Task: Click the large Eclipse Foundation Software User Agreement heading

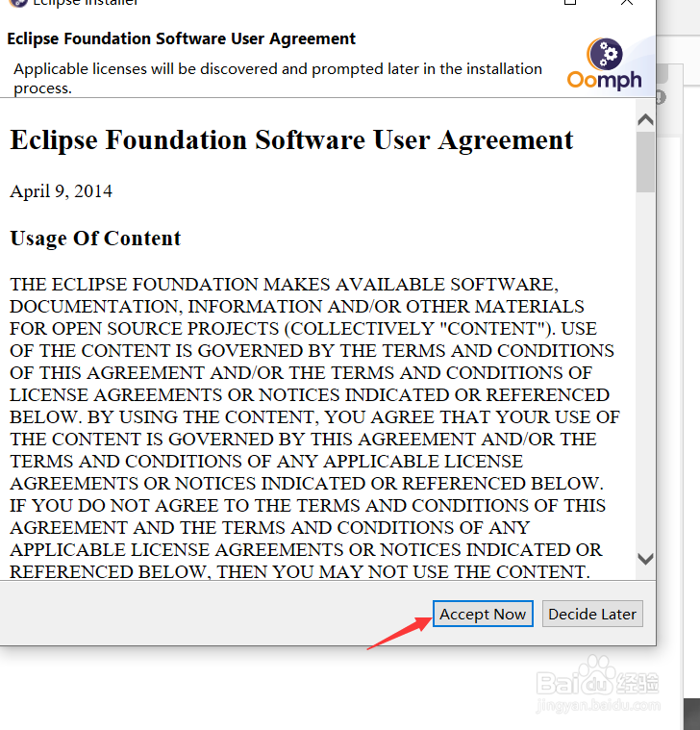Action: 291,140
